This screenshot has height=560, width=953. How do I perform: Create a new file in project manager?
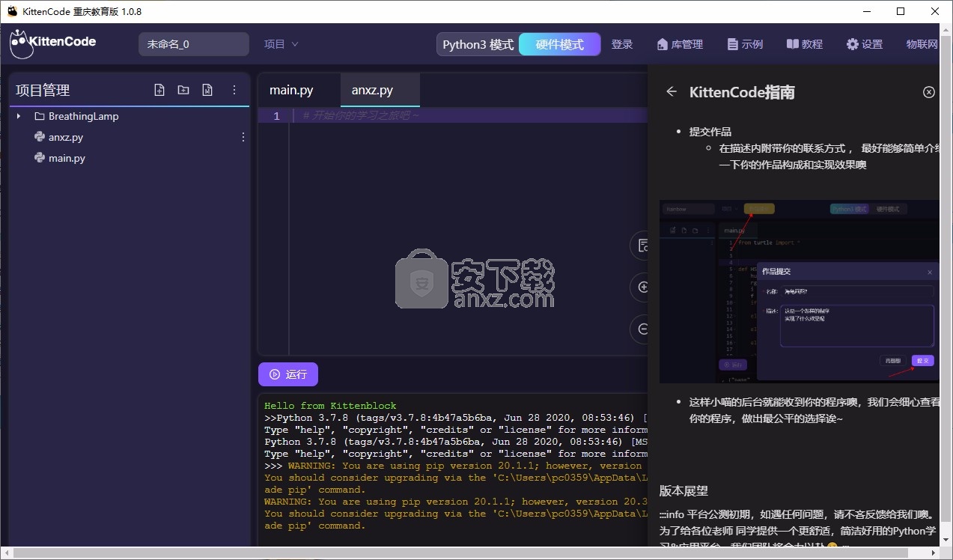pos(159,90)
